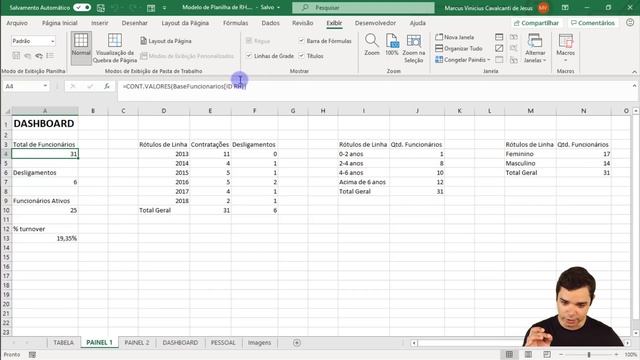Viewport: 640px width, 360px height.
Task: Click the save icon in title bar
Action: point(100,8)
